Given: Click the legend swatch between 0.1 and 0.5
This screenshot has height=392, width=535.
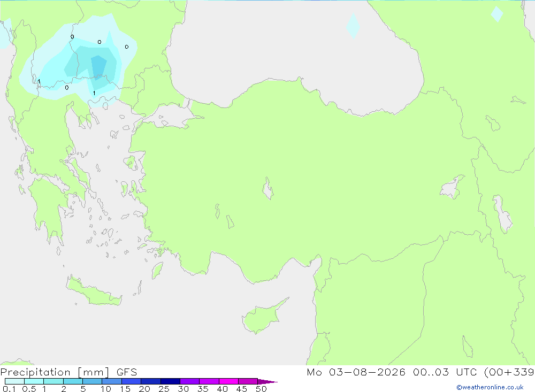Looking at the screenshot, I should pyautogui.click(x=14, y=381).
